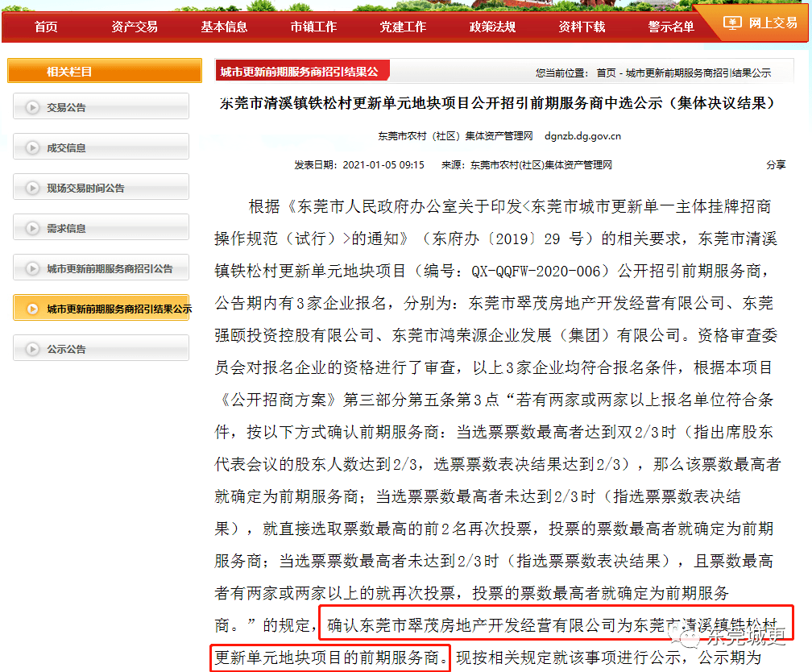Click play arrow icon beside 成交信息
This screenshot has height=672, width=812.
pyautogui.click(x=32, y=147)
